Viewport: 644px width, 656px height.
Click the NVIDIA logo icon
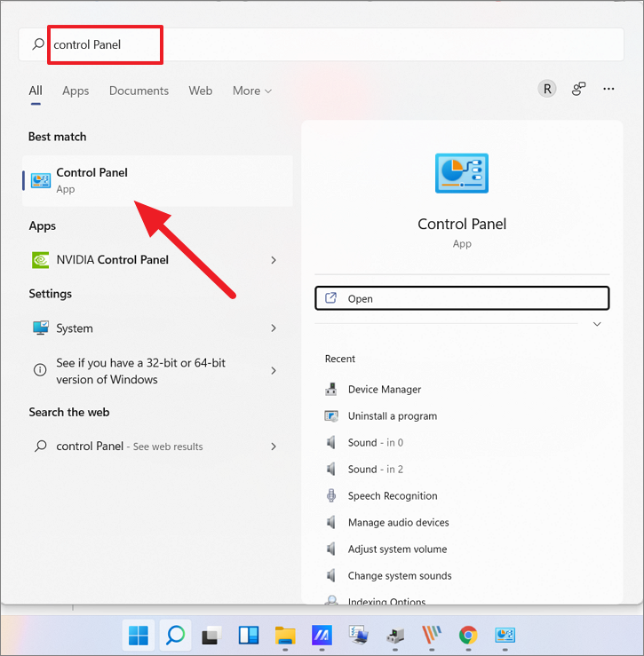pyautogui.click(x=41, y=260)
